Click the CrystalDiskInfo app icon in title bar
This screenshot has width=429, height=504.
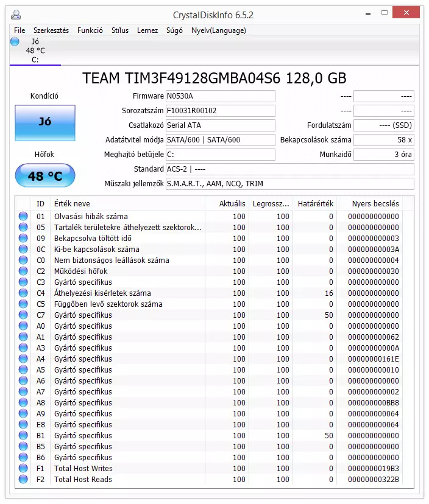point(16,14)
